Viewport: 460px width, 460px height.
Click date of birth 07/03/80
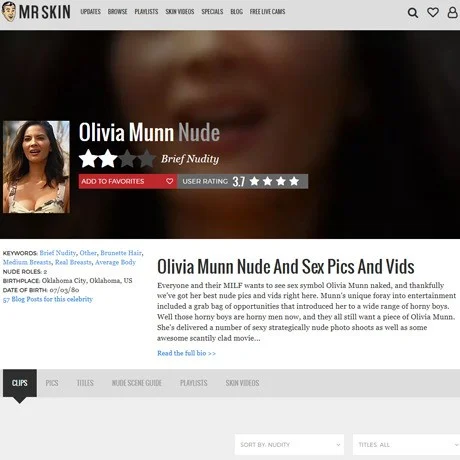(x=64, y=290)
